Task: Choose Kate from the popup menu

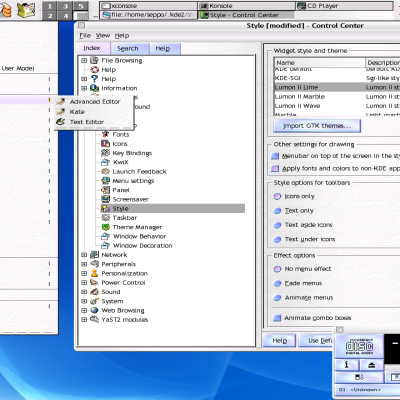Action: tap(94, 112)
